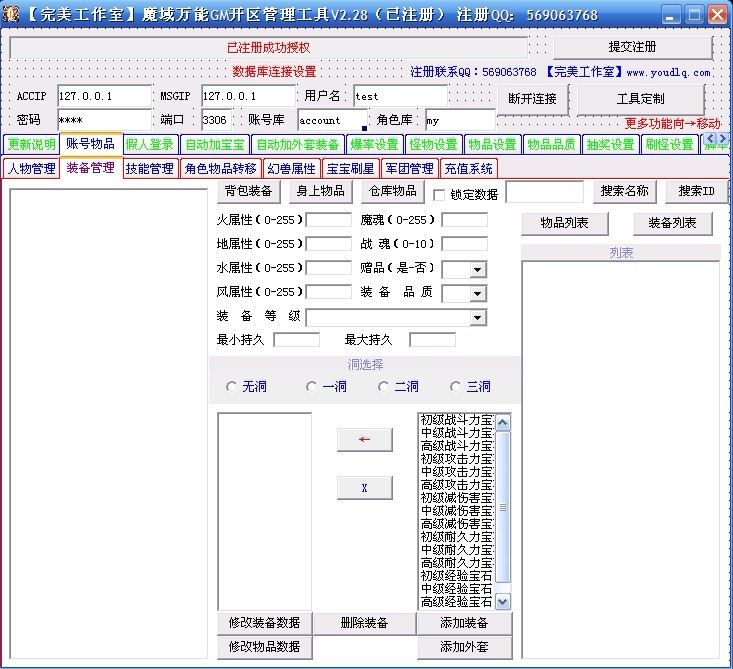The height and width of the screenshot is (669, 733).
Task: Click gem list scroll-down arrow
Action: point(502,601)
